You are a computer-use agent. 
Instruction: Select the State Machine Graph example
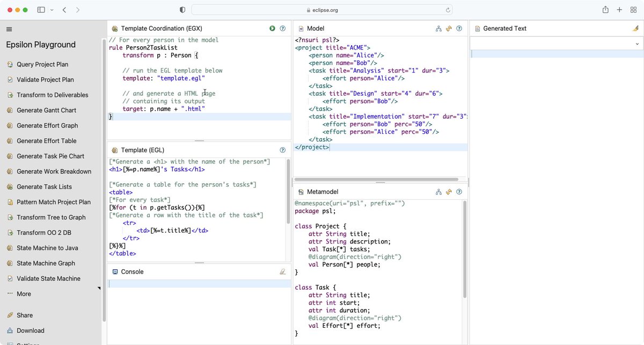46,263
